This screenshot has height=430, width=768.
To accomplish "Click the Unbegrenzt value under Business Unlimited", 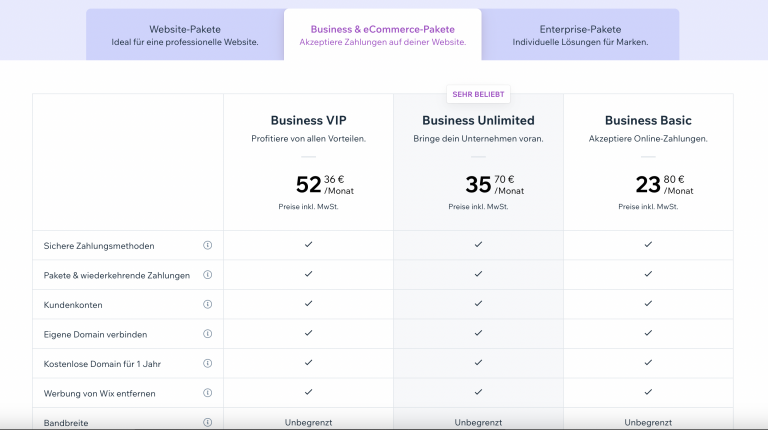I will pos(478,423).
